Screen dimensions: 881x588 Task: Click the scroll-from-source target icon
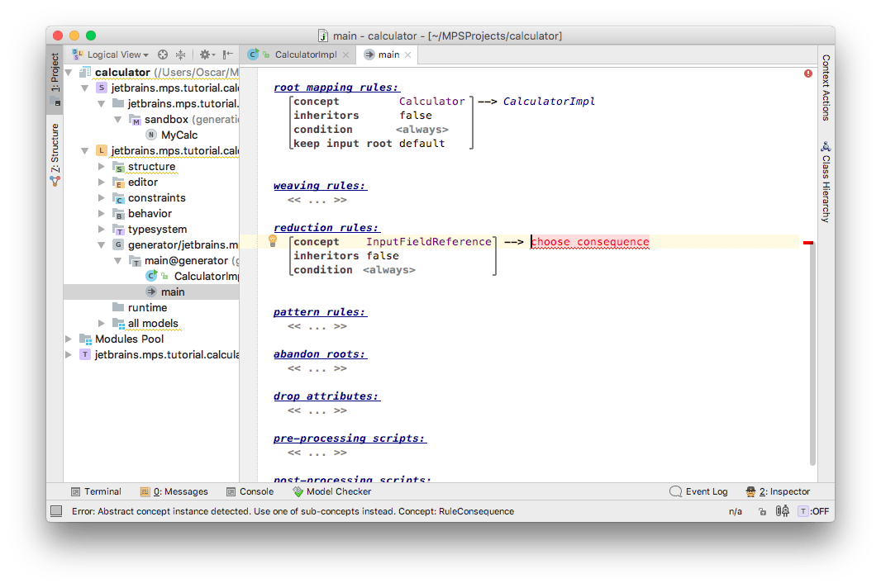[x=163, y=55]
